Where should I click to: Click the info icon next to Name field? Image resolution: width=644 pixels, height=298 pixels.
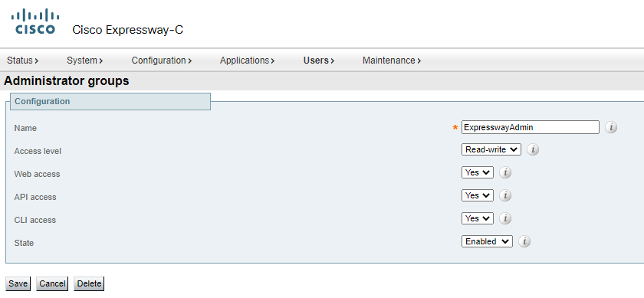(611, 128)
